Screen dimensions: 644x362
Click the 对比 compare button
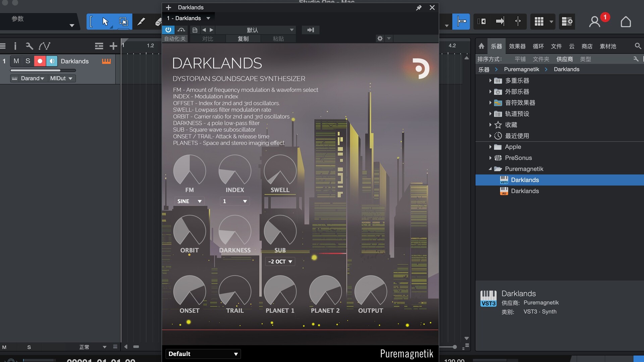(208, 39)
